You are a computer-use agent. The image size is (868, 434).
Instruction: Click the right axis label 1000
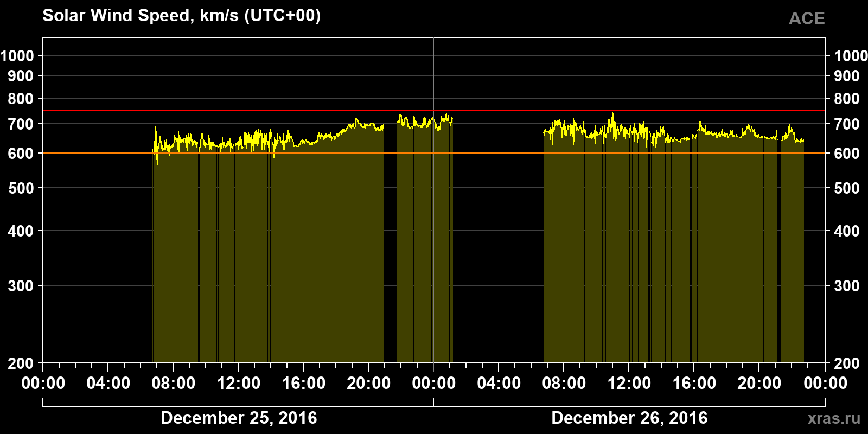tap(851, 55)
